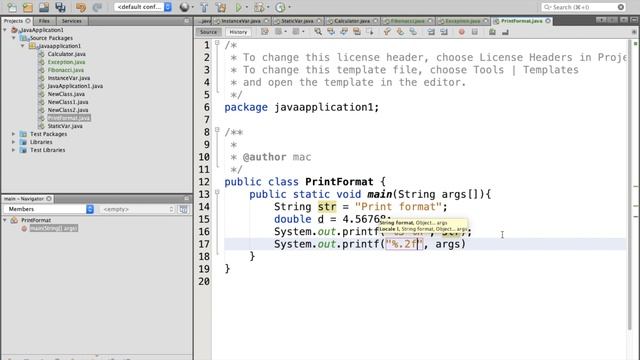The width and height of the screenshot is (640, 360).
Task: Click the Clean and Build icon
Action: point(221,7)
